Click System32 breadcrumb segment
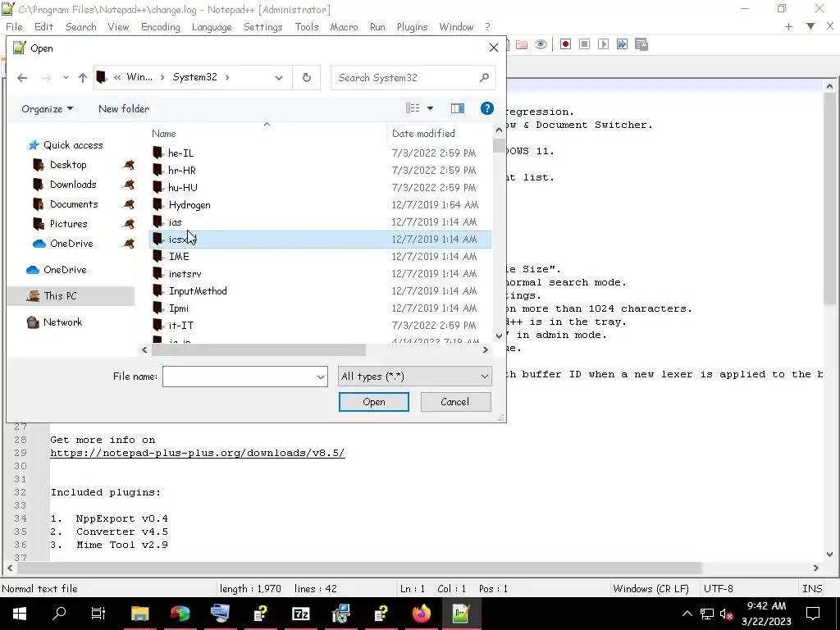 pyautogui.click(x=194, y=77)
